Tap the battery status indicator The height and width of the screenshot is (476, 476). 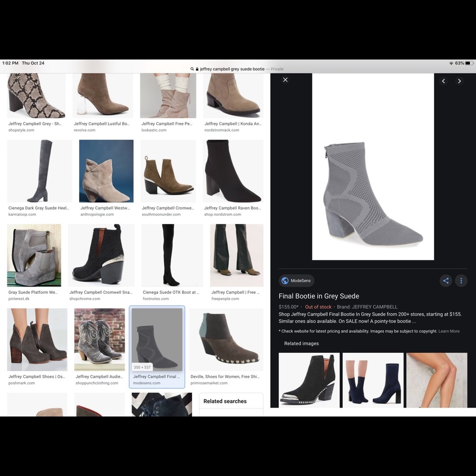point(469,63)
